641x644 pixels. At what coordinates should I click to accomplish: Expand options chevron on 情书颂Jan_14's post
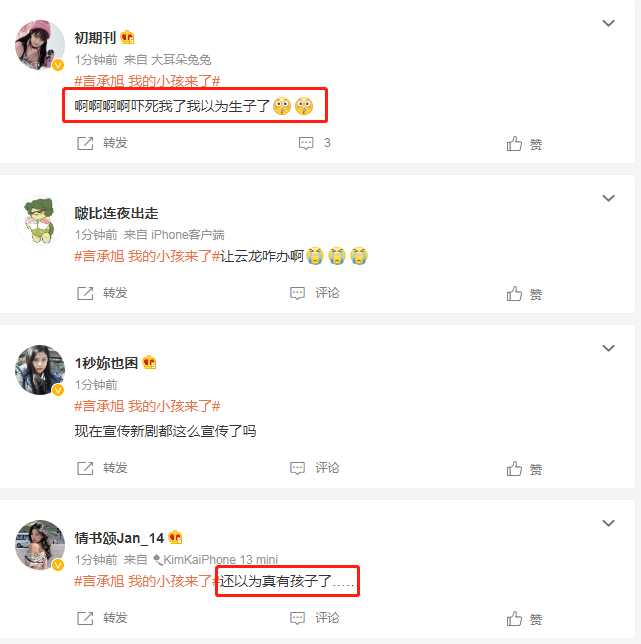pyautogui.click(x=608, y=523)
